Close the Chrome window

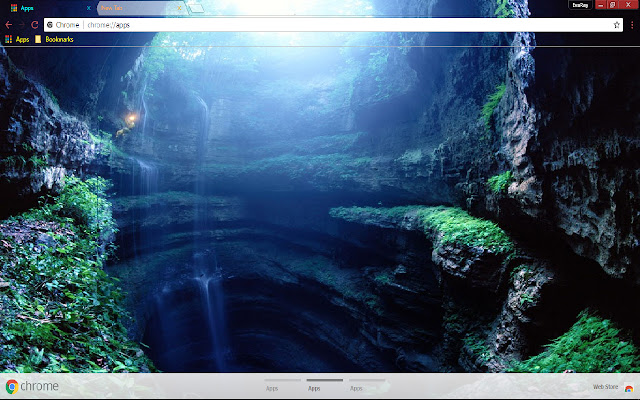pos(628,5)
